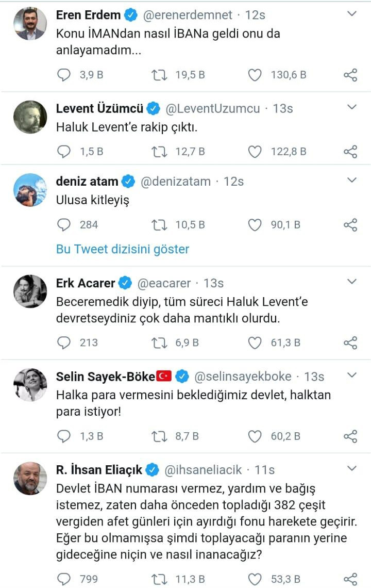Retweet Eren Erdem's post
The height and width of the screenshot is (588, 371).
[160, 74]
